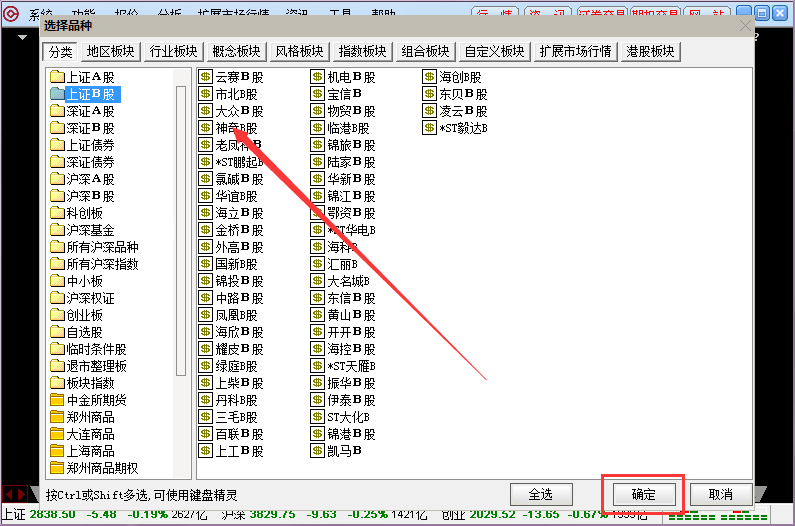Close the 选择品种 dialog
795x526 pixels.
point(745,26)
